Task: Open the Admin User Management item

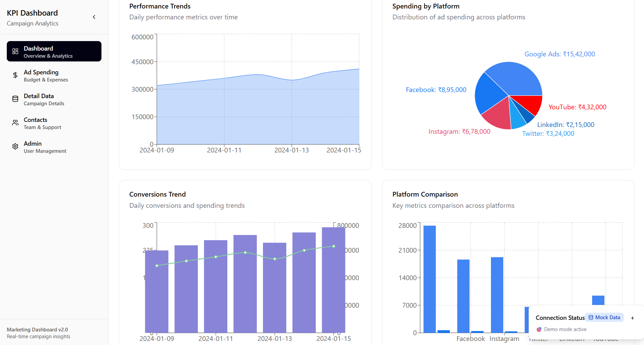Action: tap(54, 146)
